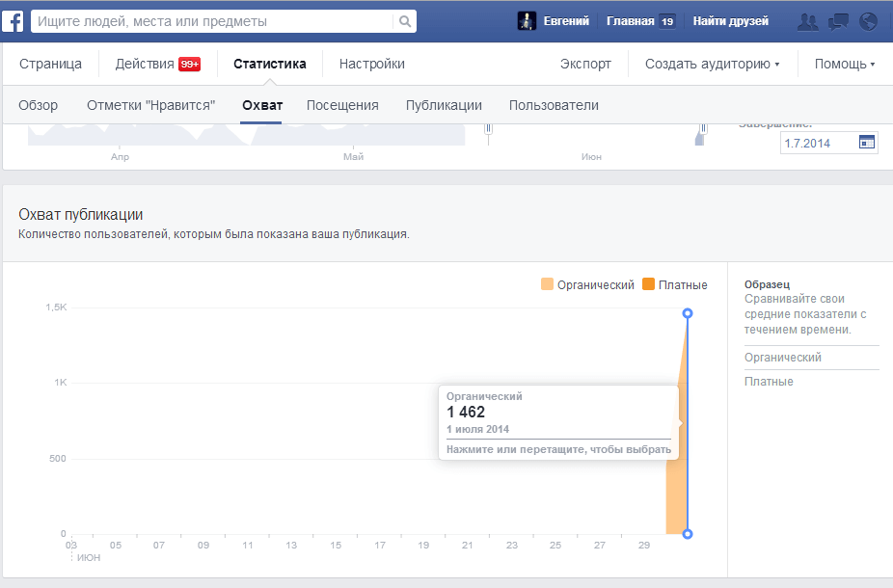Click Евгений's profile avatar thumbnail
893x588 pixels.
(x=527, y=21)
